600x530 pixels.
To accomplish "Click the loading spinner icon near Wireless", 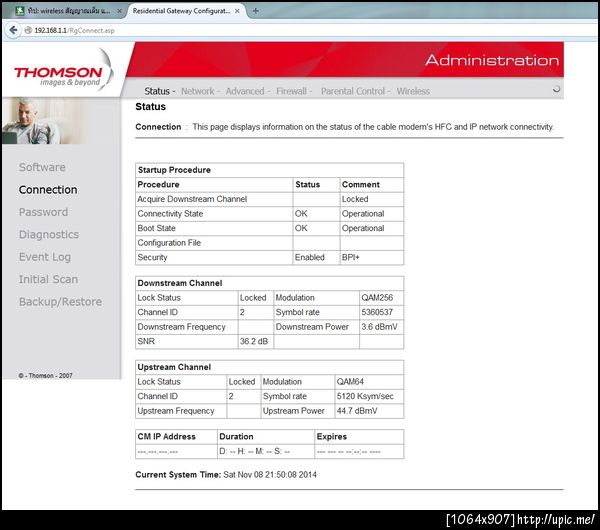I will click(x=556, y=89).
